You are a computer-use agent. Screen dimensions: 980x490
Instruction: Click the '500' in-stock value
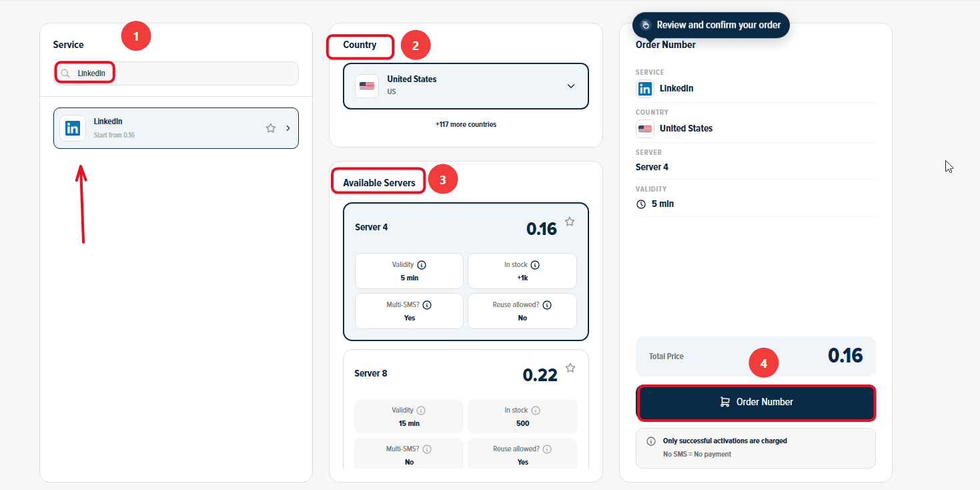pyautogui.click(x=523, y=423)
